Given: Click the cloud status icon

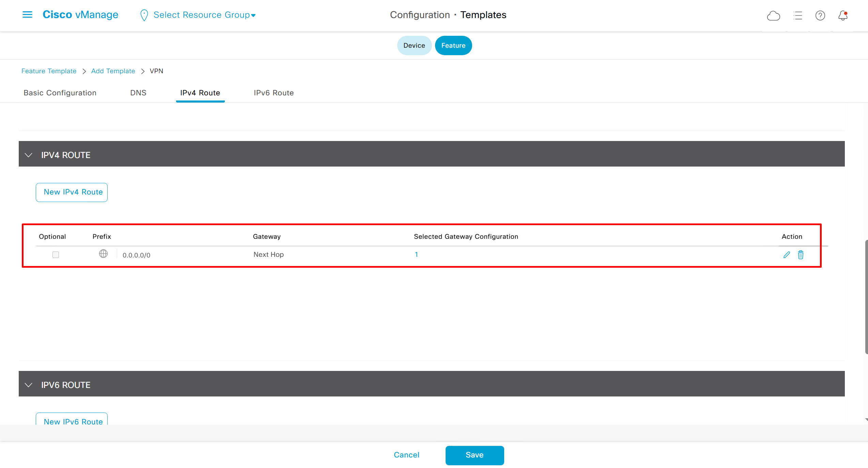Looking at the screenshot, I should (x=773, y=16).
